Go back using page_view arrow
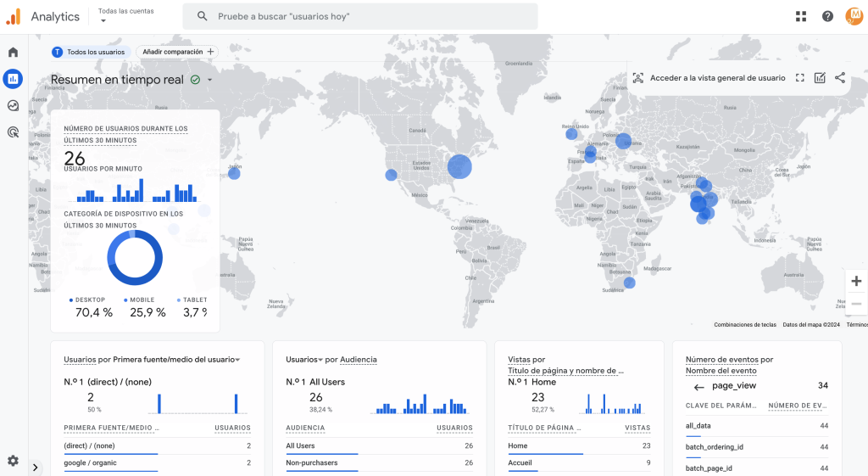Image resolution: width=868 pixels, height=476 pixels. coord(698,386)
